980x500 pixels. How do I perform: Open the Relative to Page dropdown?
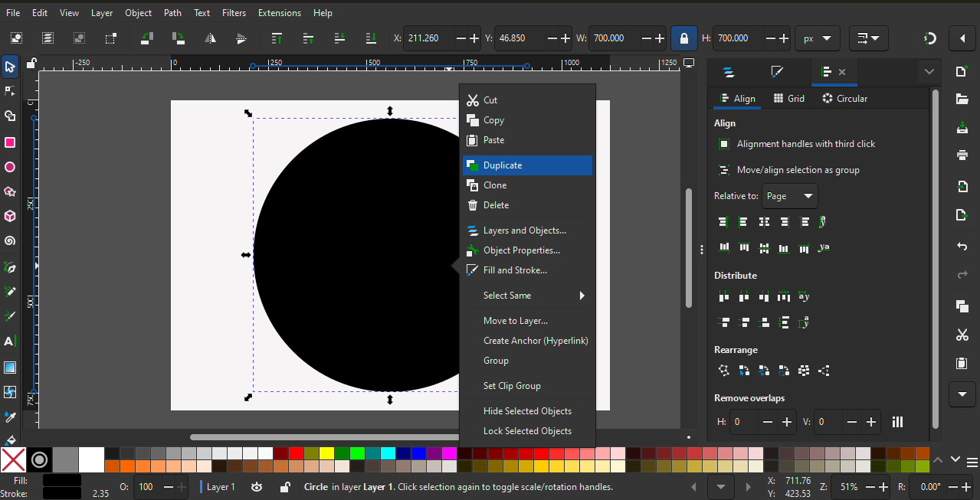coord(789,196)
